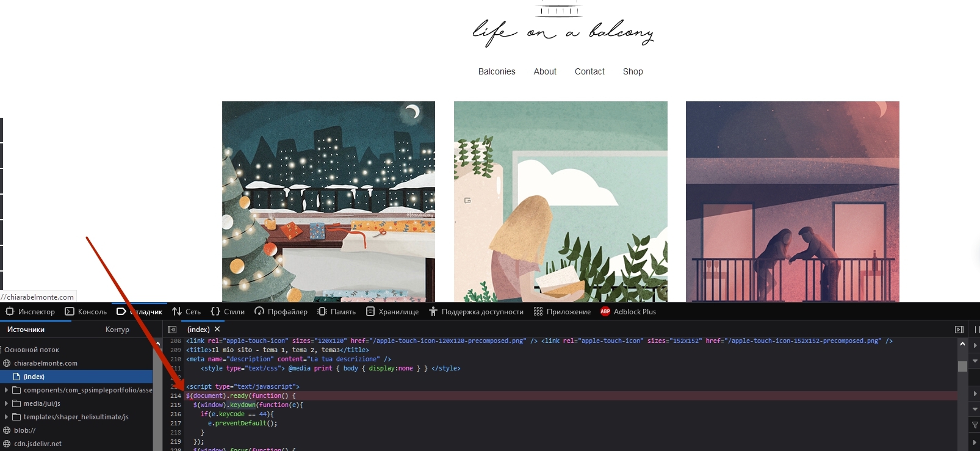Open the Сеть (Network) panel
The image size is (980, 451).
(x=187, y=312)
